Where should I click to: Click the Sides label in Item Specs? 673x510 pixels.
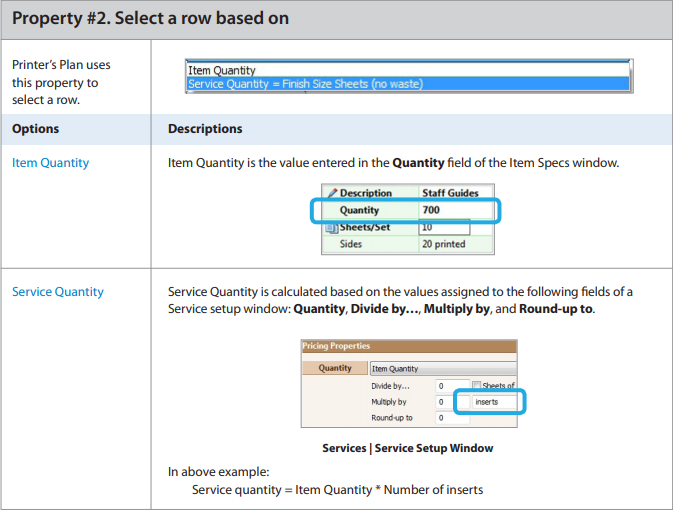coord(351,244)
